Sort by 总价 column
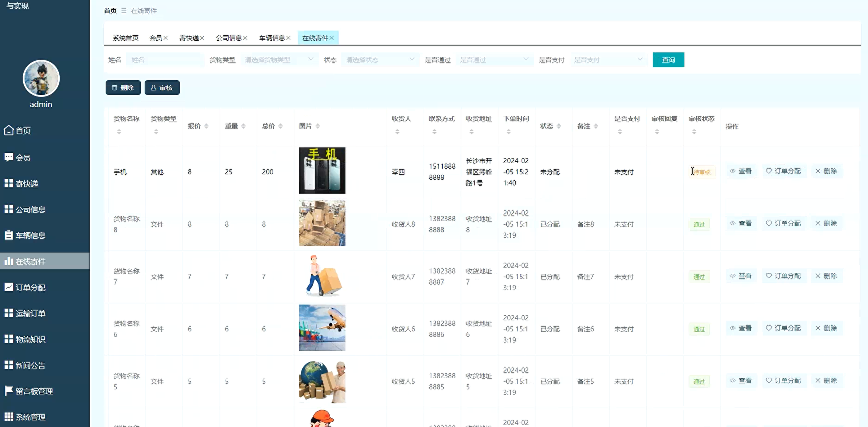The image size is (868, 427). 281,126
